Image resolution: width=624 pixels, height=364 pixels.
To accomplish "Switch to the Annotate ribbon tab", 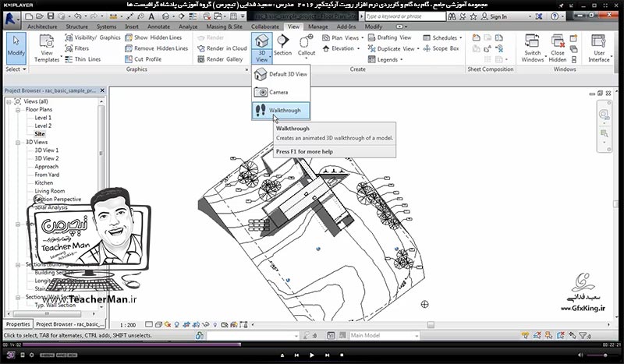I will pos(158,27).
